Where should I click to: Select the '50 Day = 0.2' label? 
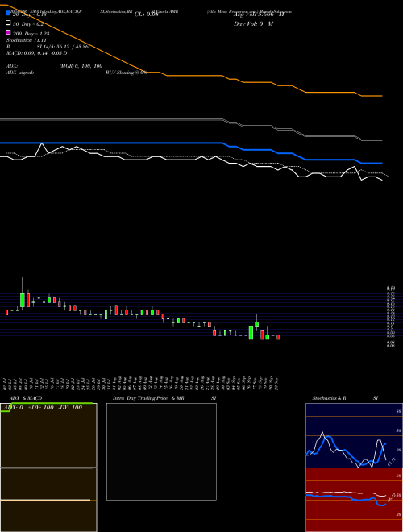point(28,24)
